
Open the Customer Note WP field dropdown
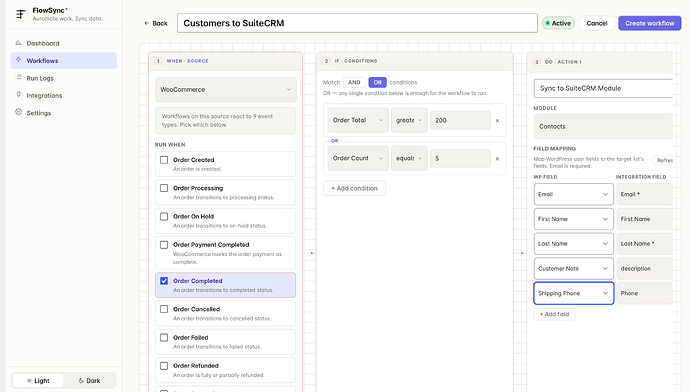[573, 268]
